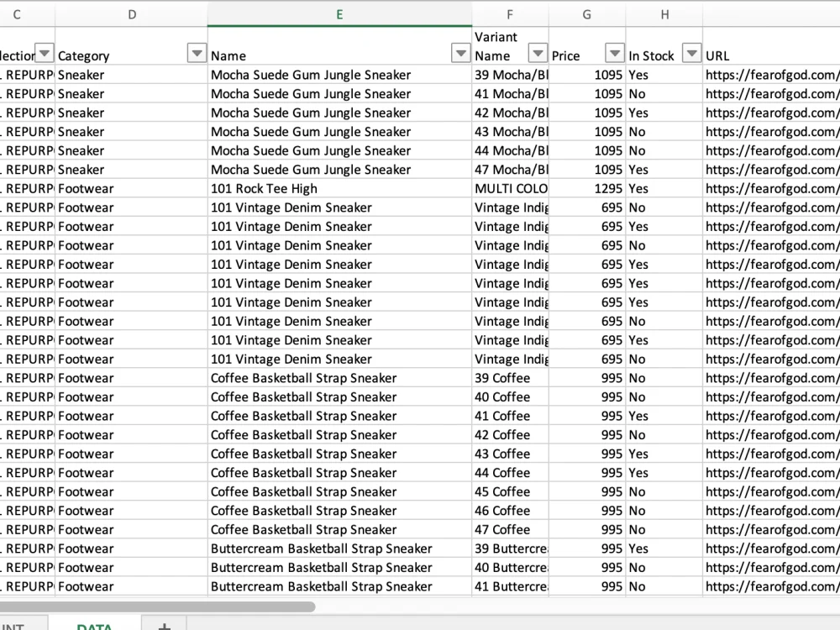
Task: Select the Name header cell
Action: [x=339, y=46]
